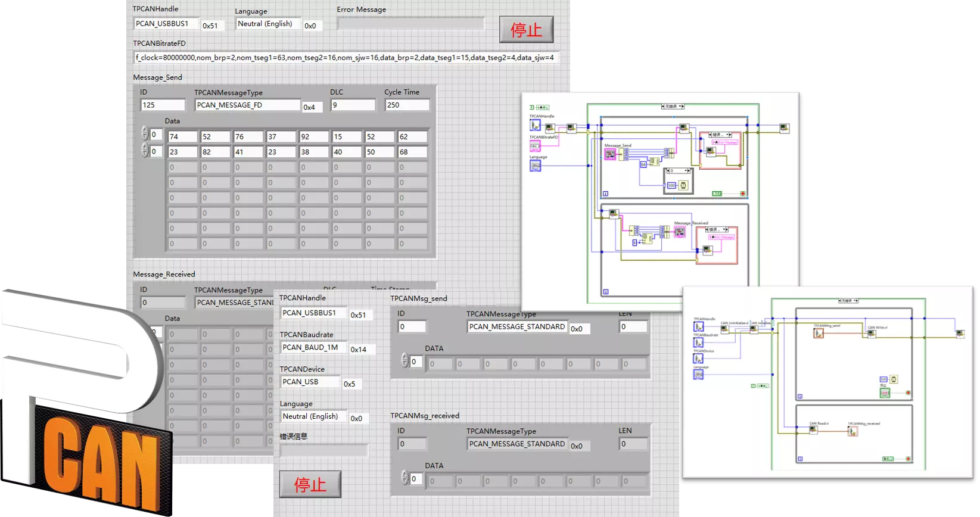Click the Language terminal below the TPCANBitrateFD terminal
980x517 pixels.
click(536, 166)
